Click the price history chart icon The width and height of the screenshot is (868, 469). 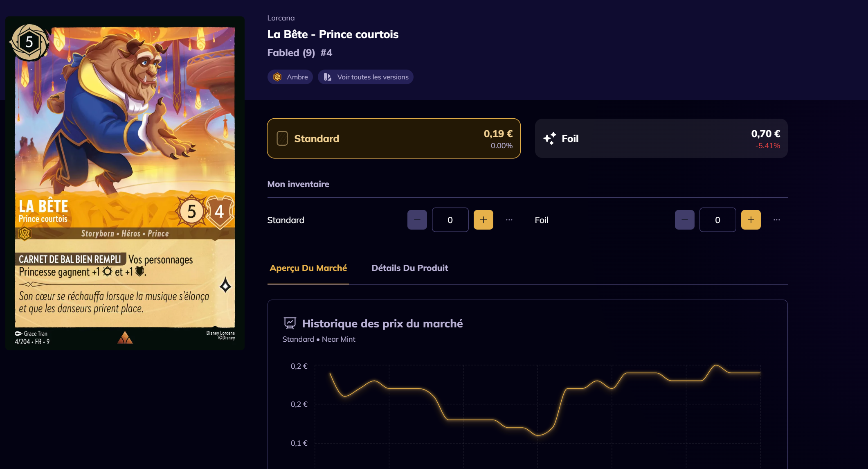[290, 323]
